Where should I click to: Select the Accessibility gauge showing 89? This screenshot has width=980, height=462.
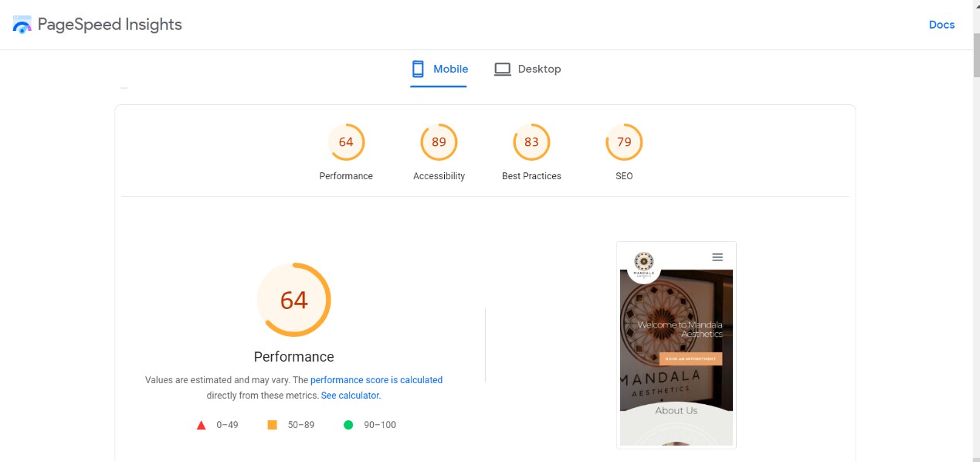pyautogui.click(x=439, y=142)
